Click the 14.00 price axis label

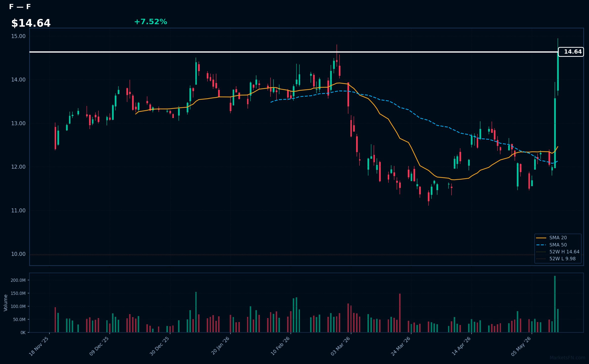click(x=18, y=80)
